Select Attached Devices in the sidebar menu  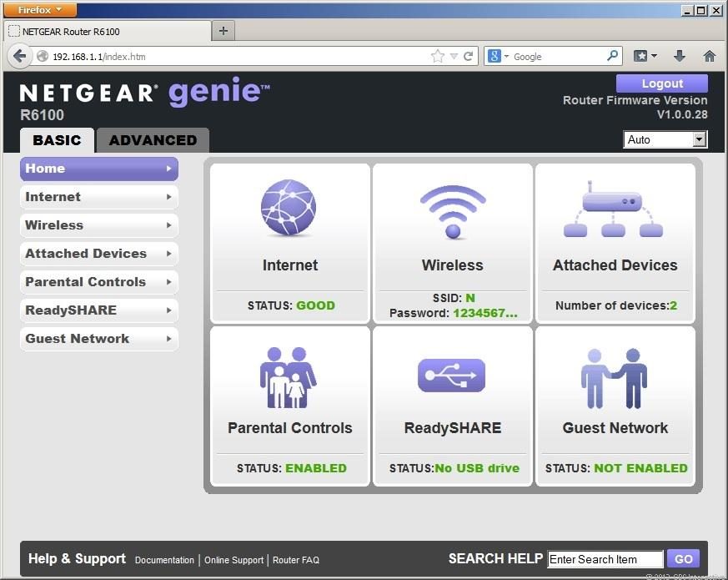click(x=99, y=254)
